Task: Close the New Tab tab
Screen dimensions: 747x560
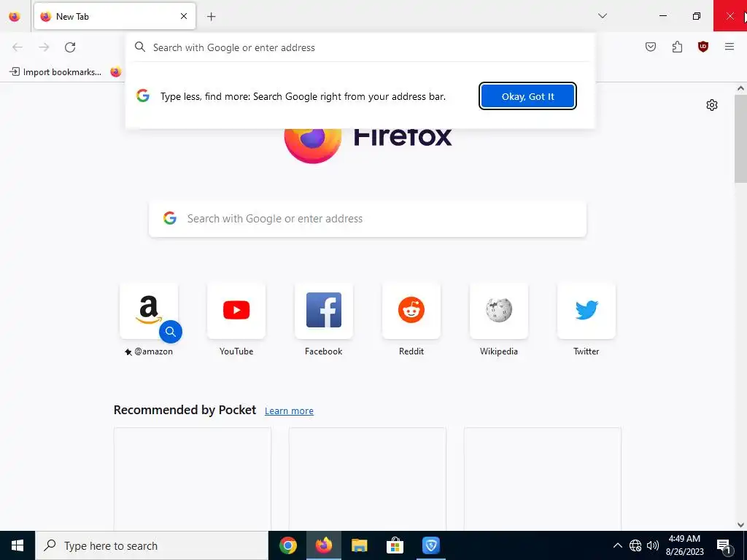Action: (x=183, y=16)
